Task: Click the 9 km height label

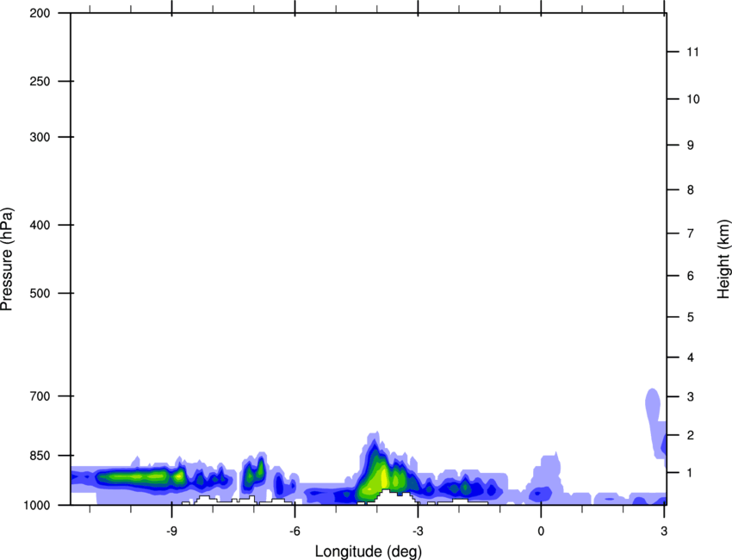Action: (691, 146)
